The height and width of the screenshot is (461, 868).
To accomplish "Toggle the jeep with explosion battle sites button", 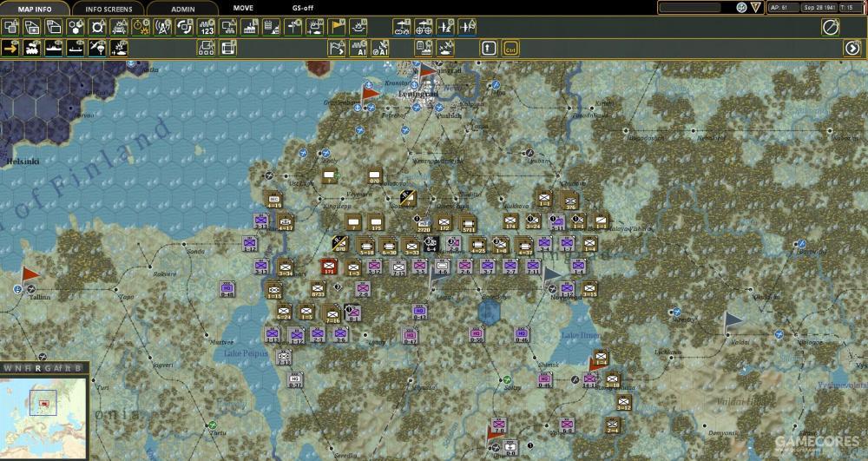I will (x=119, y=27).
